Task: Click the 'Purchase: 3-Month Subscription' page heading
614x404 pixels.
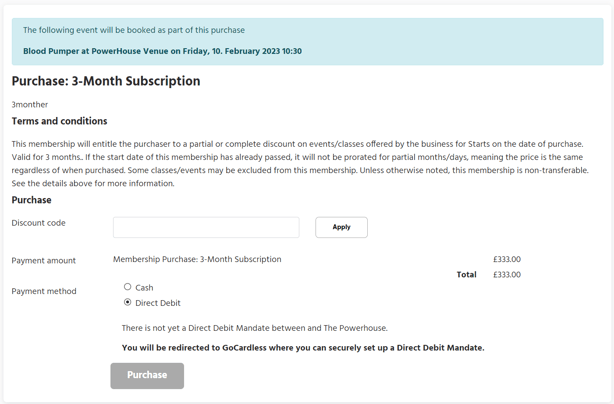Action: coord(106,81)
